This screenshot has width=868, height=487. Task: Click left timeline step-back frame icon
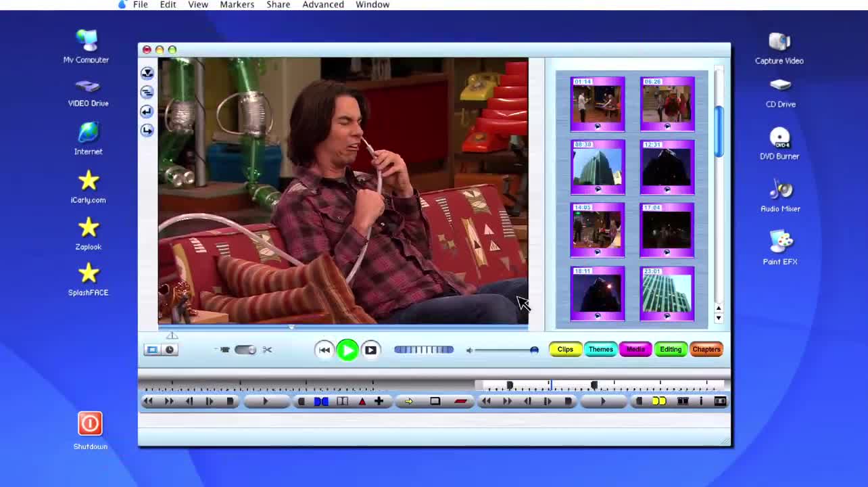coord(189,401)
